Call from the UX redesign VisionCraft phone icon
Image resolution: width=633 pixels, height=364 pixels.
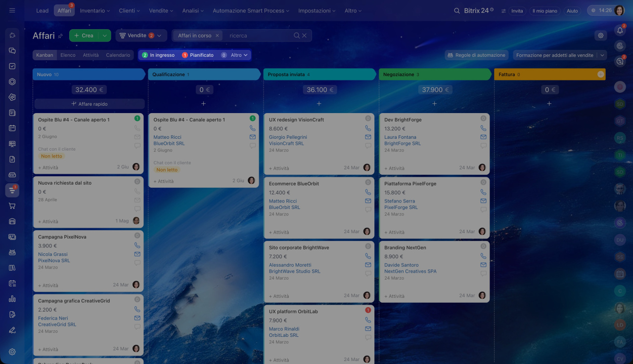(368, 128)
